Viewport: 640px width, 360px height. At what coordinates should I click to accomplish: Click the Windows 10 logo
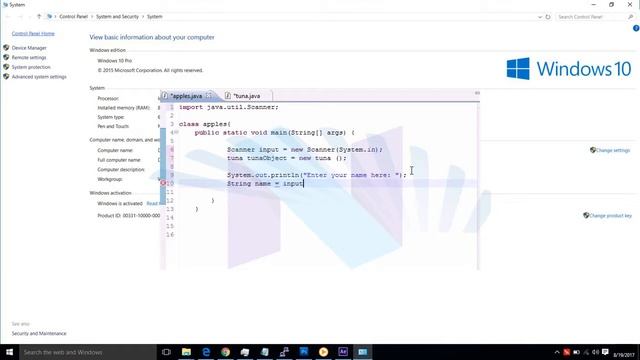click(569, 69)
